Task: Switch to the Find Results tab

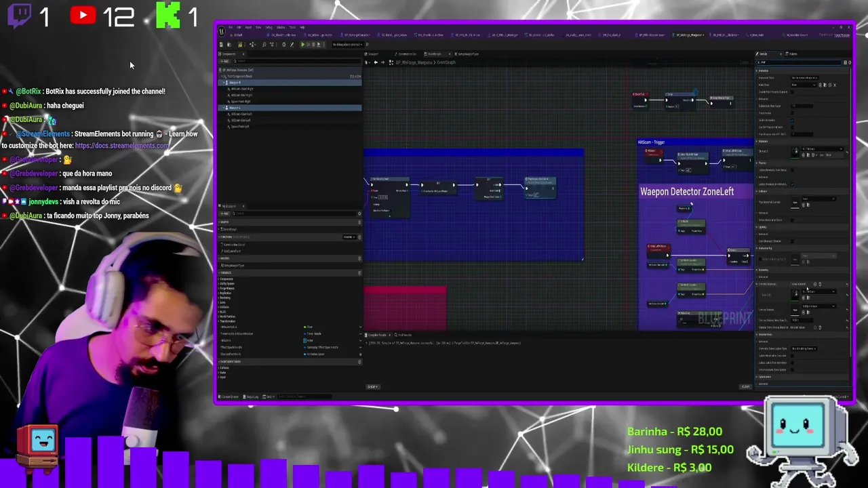Action: pyautogui.click(x=403, y=335)
